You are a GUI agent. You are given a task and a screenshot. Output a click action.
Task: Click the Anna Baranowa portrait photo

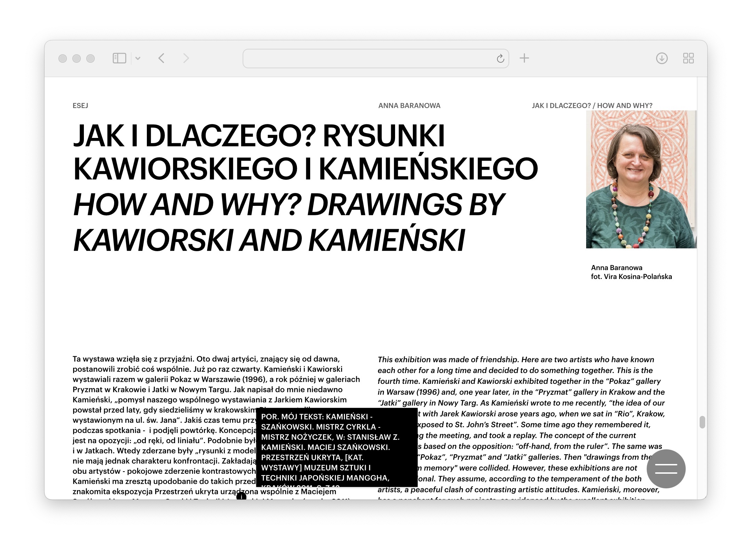(641, 179)
